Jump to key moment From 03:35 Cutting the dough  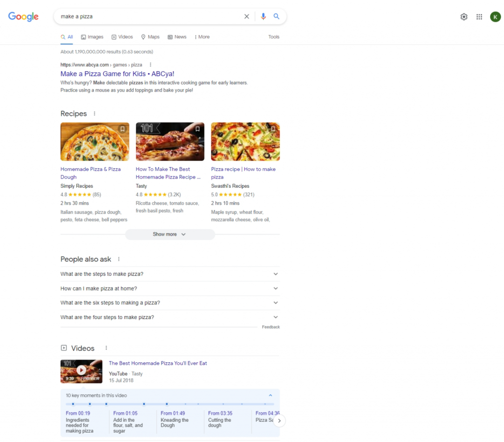tap(220, 419)
